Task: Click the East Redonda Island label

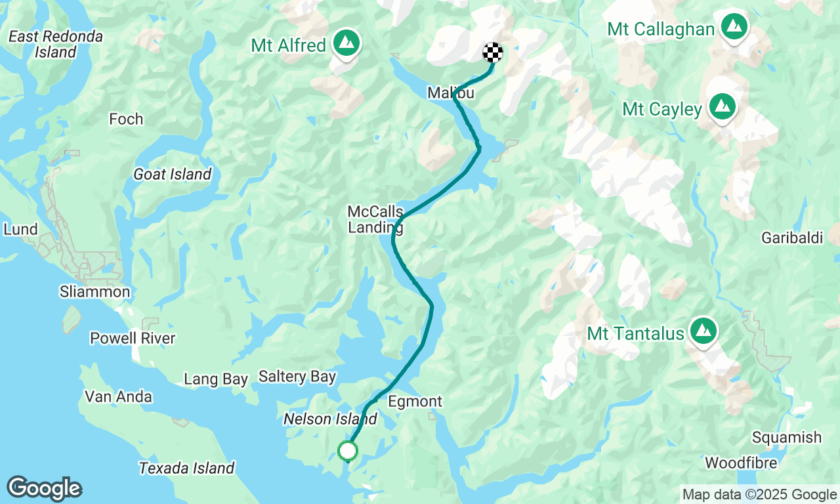Action: [56, 44]
